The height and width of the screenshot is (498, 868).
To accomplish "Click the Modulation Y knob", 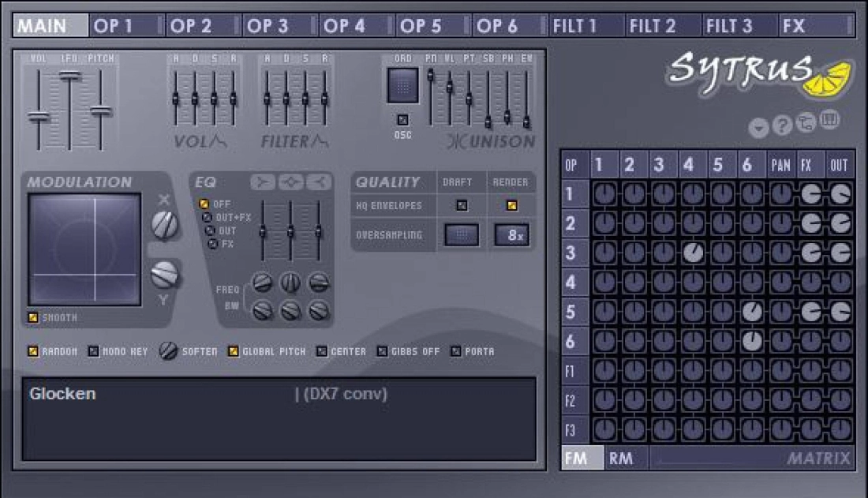I will pos(164,275).
